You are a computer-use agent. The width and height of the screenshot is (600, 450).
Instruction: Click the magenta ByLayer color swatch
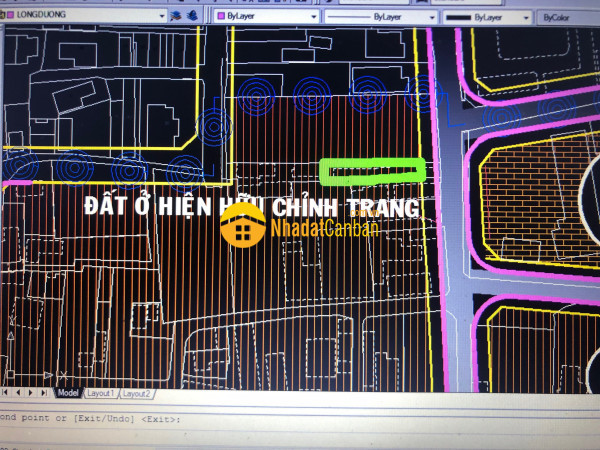point(221,17)
